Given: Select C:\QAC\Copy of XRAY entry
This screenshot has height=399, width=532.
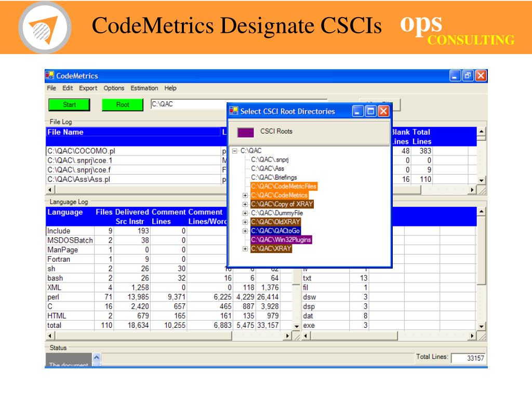Looking at the screenshot, I should (x=282, y=204).
